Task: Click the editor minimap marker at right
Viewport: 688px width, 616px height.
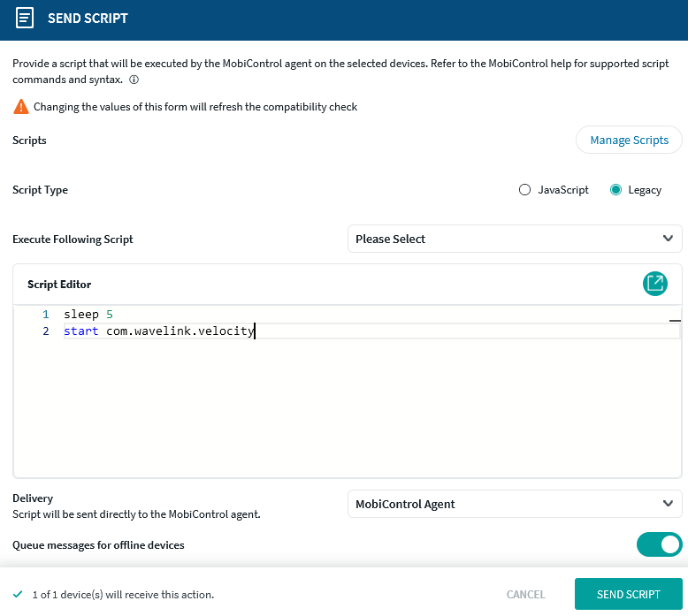Action: click(x=674, y=320)
